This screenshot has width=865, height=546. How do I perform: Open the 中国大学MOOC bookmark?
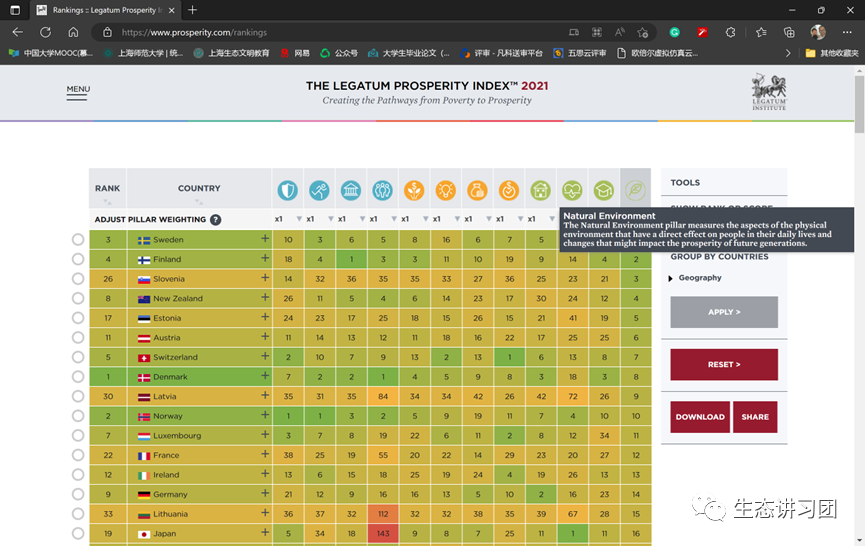coord(51,53)
